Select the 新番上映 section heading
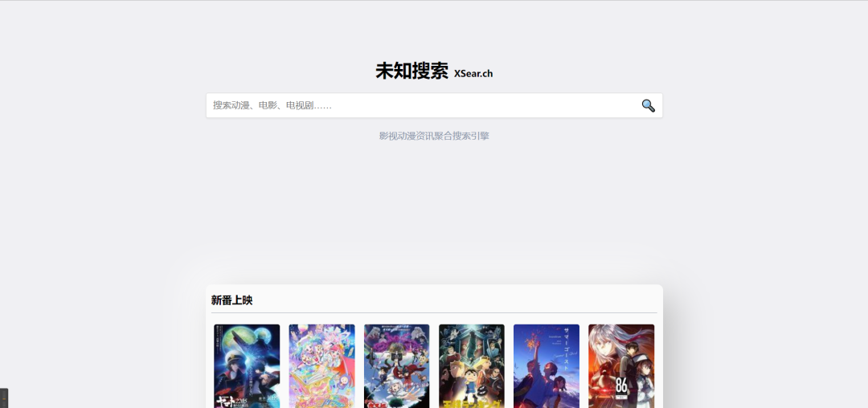This screenshot has width=868, height=408. pyautogui.click(x=231, y=300)
